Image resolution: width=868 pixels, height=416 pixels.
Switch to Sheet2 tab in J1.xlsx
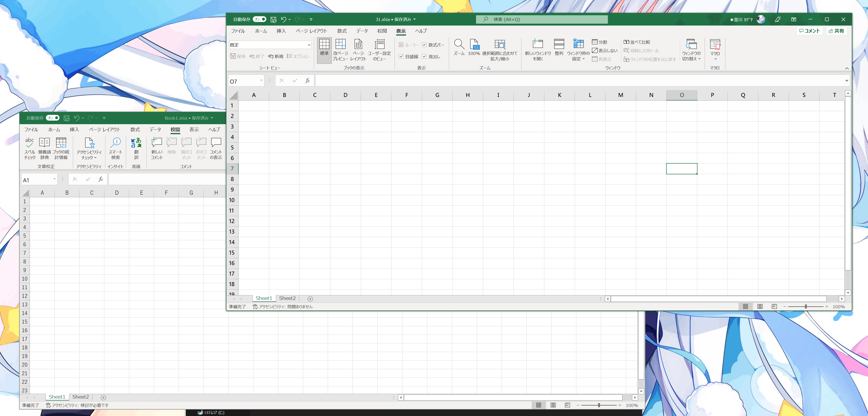pyautogui.click(x=287, y=299)
